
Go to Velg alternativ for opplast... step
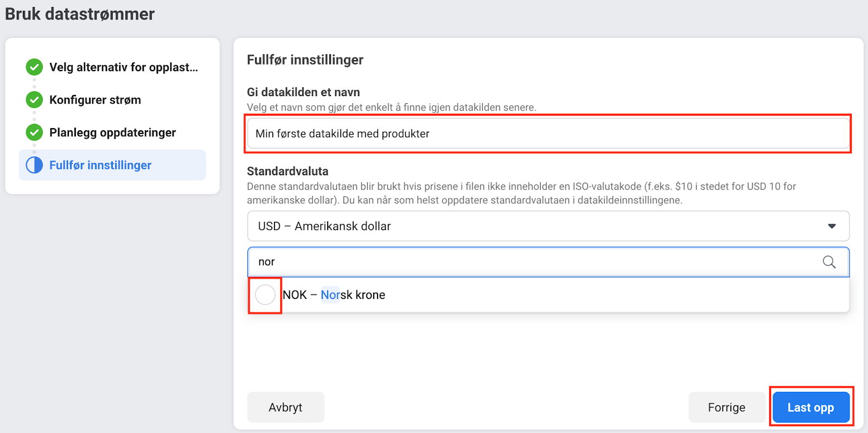(x=124, y=67)
